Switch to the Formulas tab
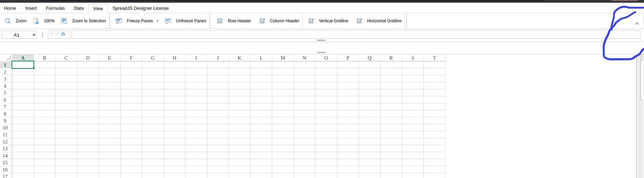This screenshot has height=178, width=644. tap(55, 8)
